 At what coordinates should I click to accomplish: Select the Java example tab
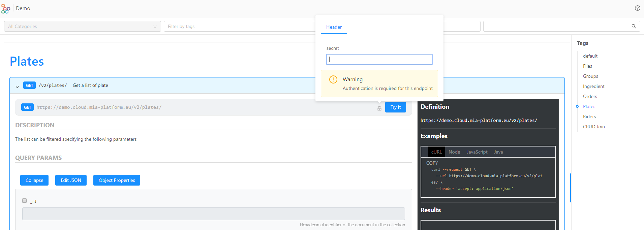[x=498, y=152]
